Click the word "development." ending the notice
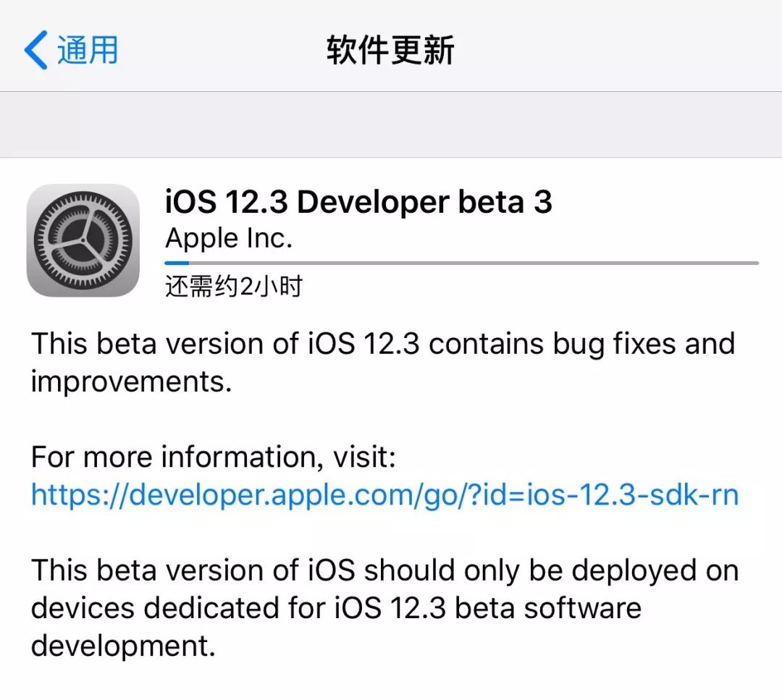 point(123,646)
